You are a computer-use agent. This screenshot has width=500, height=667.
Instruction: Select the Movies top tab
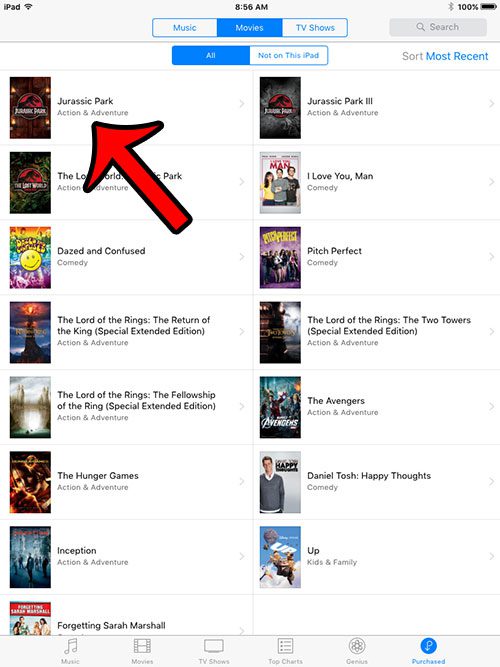tap(249, 28)
